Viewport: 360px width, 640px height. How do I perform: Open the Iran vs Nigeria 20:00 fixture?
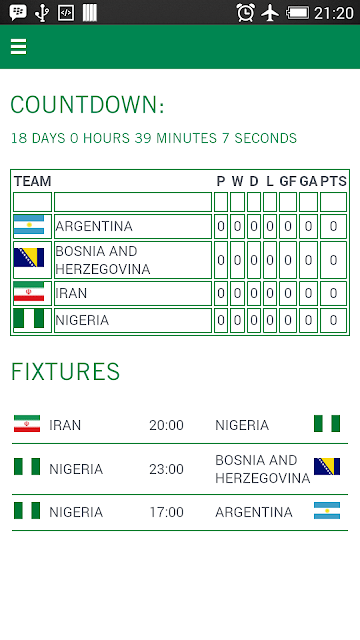(180, 425)
